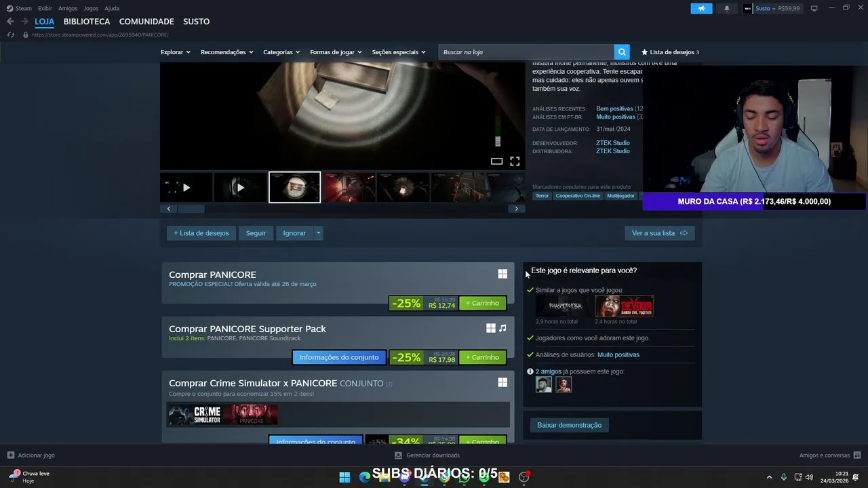Click the store search magnifier button
Viewport: 868px width, 488px height.
tap(622, 52)
